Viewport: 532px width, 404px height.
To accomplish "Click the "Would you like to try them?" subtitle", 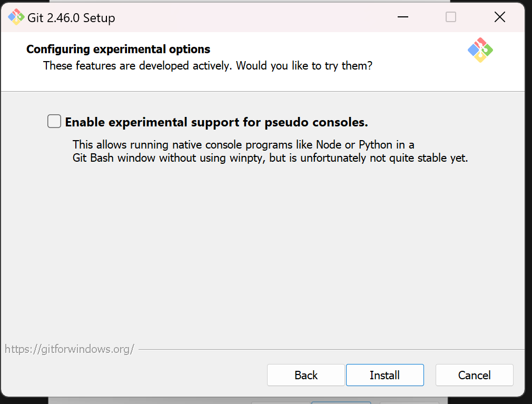I will click(x=304, y=65).
